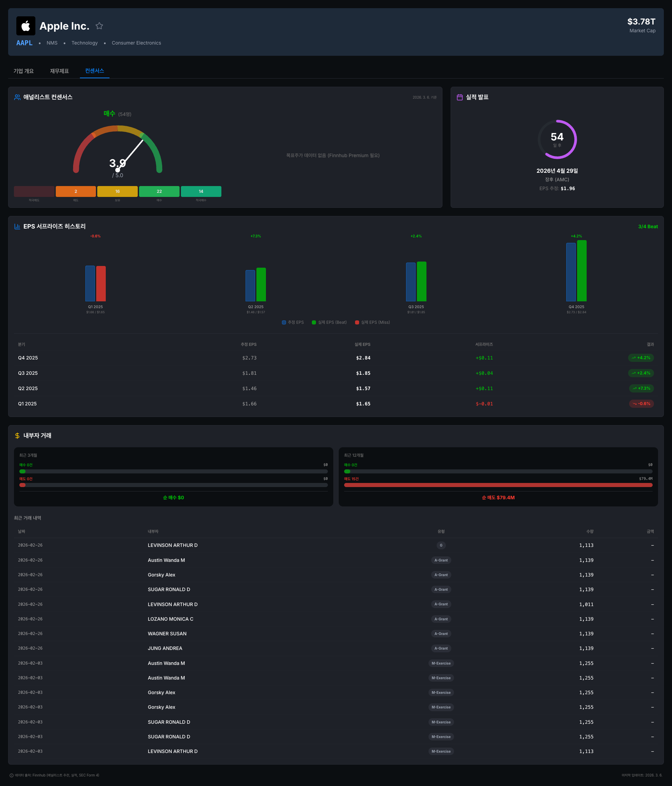Select the 매수 rating segment showing 22
This screenshot has height=786, width=672.
(x=159, y=191)
